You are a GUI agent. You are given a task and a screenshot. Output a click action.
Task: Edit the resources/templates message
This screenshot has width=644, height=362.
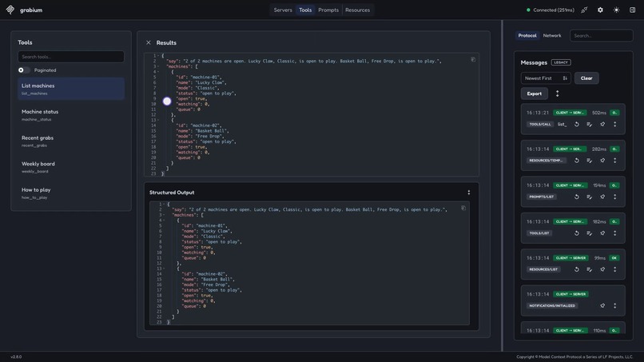click(589, 161)
